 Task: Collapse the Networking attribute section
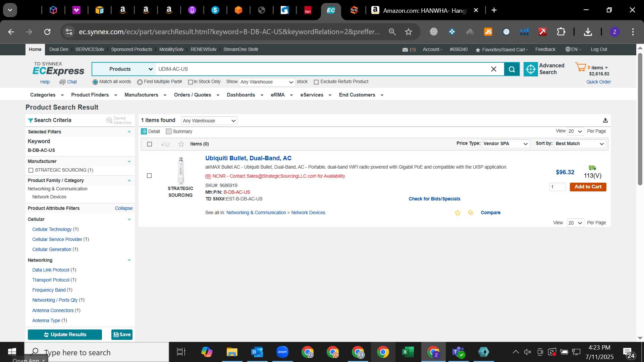tap(129, 260)
